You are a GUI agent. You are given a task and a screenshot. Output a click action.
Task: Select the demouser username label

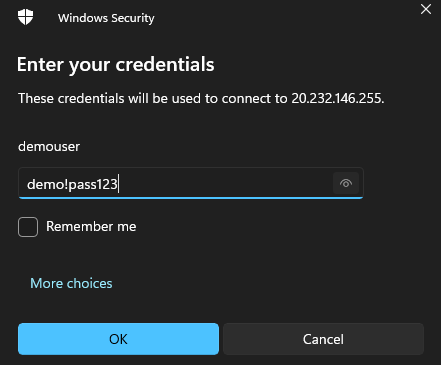[49, 146]
